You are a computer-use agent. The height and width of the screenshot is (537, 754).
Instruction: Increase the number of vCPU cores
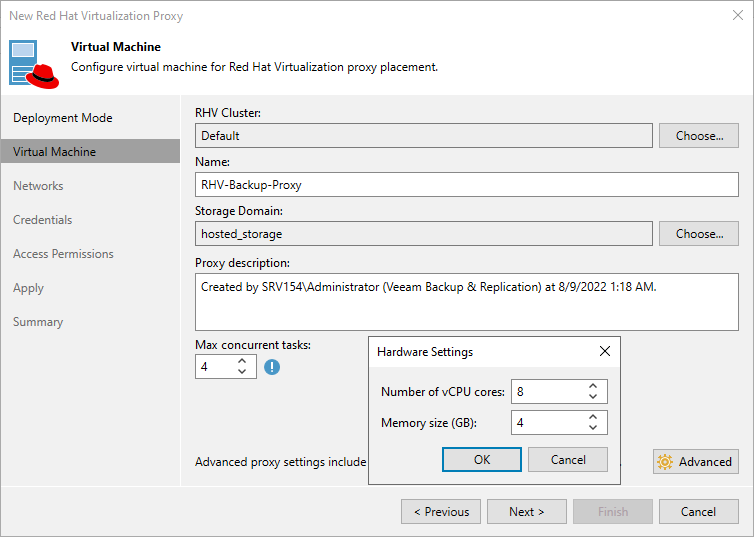pyautogui.click(x=593, y=386)
